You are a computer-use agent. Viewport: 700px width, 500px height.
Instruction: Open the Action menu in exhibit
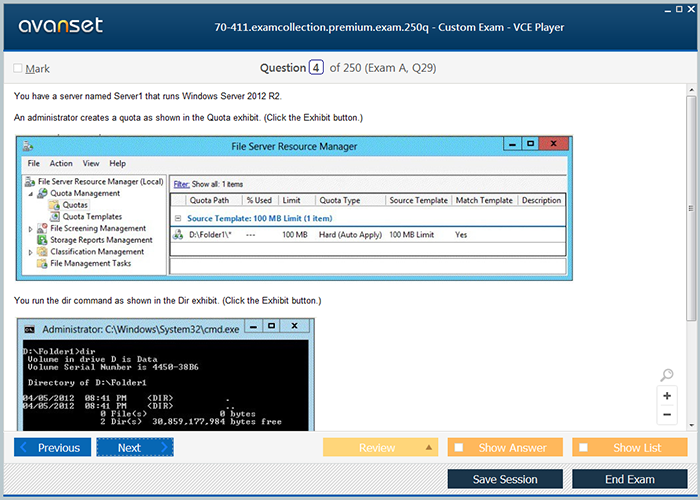(61, 163)
